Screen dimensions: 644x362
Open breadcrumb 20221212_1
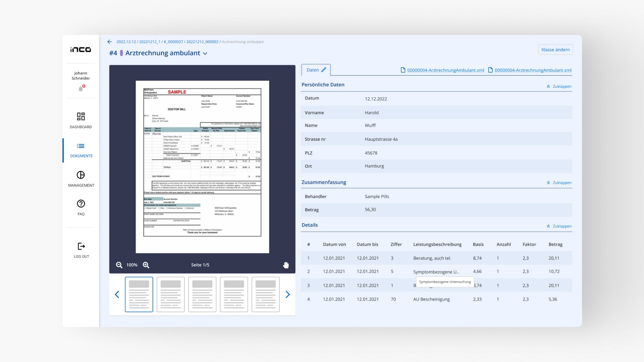click(x=150, y=42)
